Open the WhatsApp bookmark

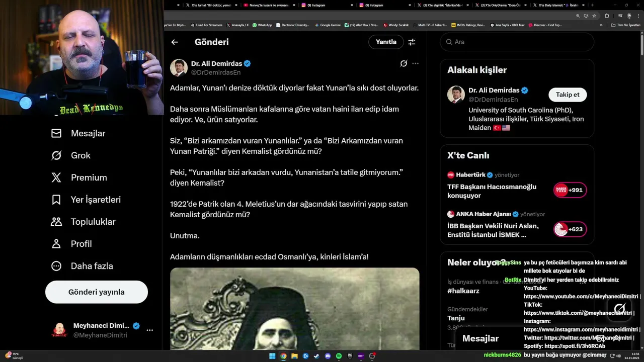[262, 25]
